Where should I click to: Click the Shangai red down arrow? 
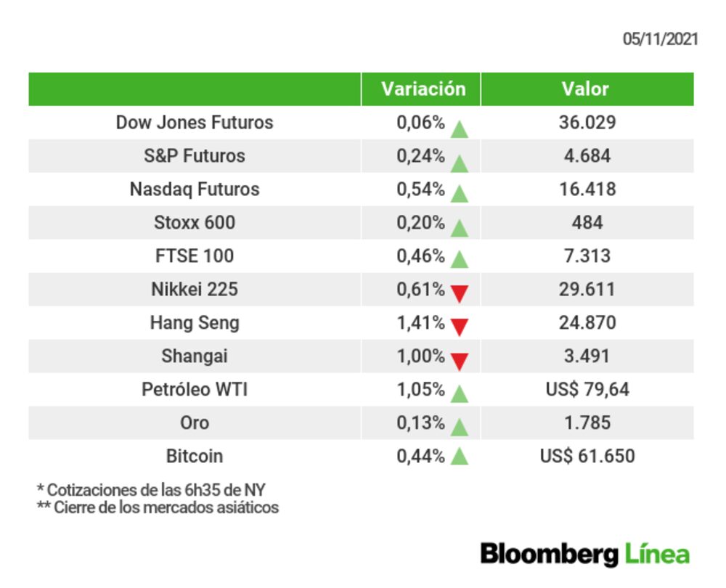pyautogui.click(x=459, y=360)
